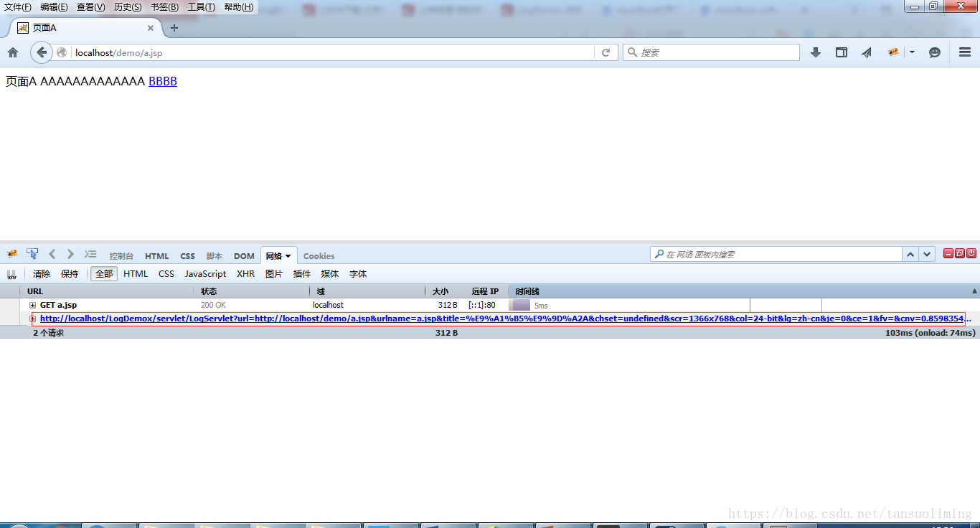Screen dimensions: 980x528
Task: Activate the Firebug element inspector icon
Action: [x=32, y=254]
